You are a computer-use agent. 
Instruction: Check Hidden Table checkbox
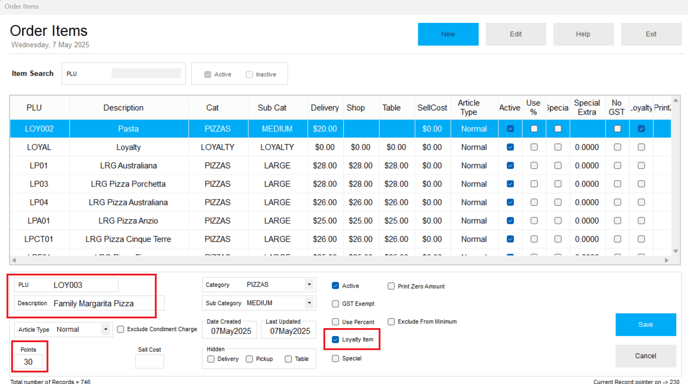[288, 359]
